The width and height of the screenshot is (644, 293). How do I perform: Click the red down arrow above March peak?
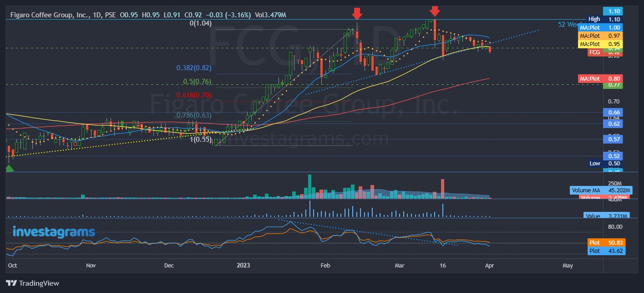[435, 11]
